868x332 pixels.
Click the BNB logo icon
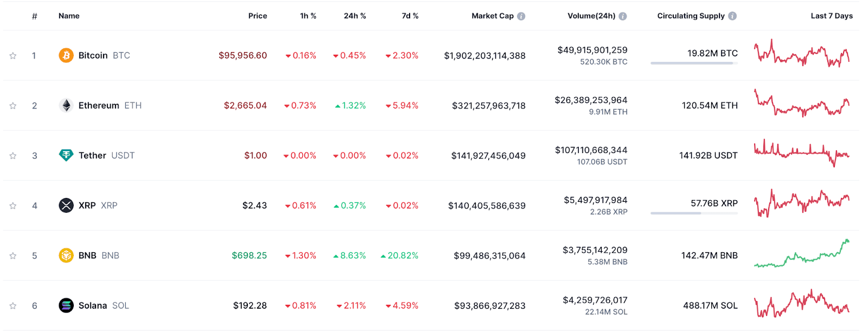[x=66, y=256]
